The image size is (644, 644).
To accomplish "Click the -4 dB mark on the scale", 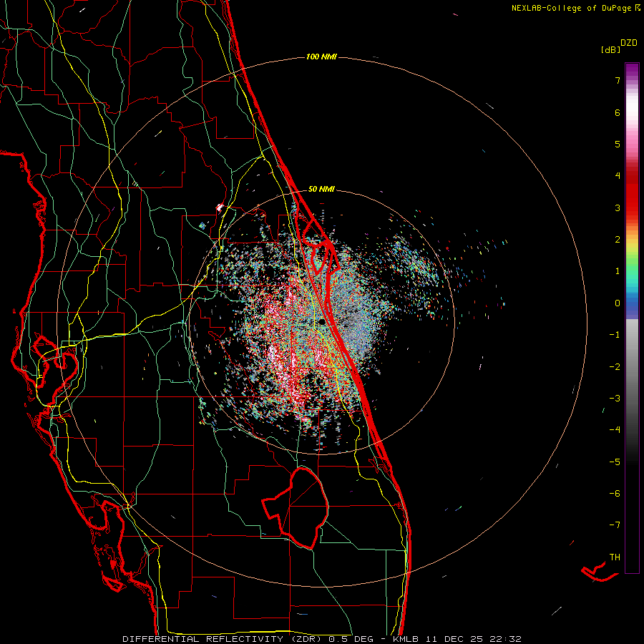I will point(615,430).
